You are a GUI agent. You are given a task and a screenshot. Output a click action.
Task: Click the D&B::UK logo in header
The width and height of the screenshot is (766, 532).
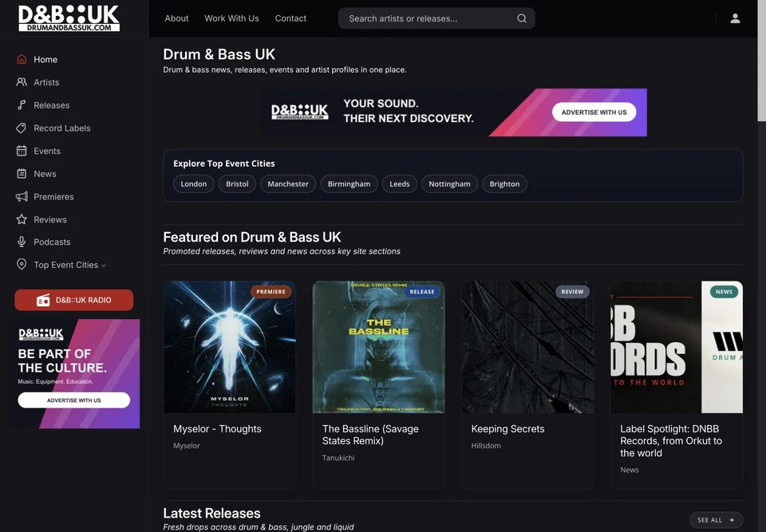click(x=69, y=18)
